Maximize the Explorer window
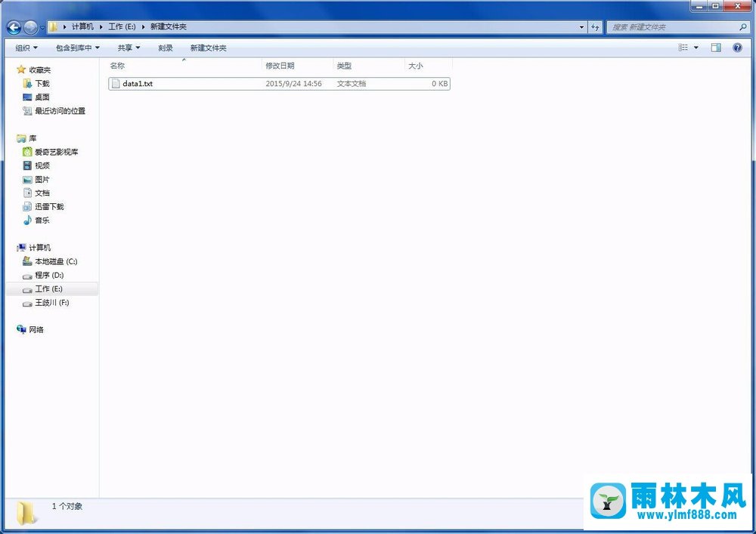Viewport: 756px width, 534px height. click(715, 6)
